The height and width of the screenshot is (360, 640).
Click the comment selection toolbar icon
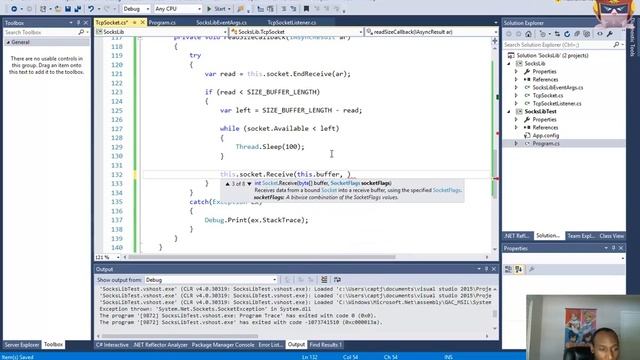click(x=284, y=9)
